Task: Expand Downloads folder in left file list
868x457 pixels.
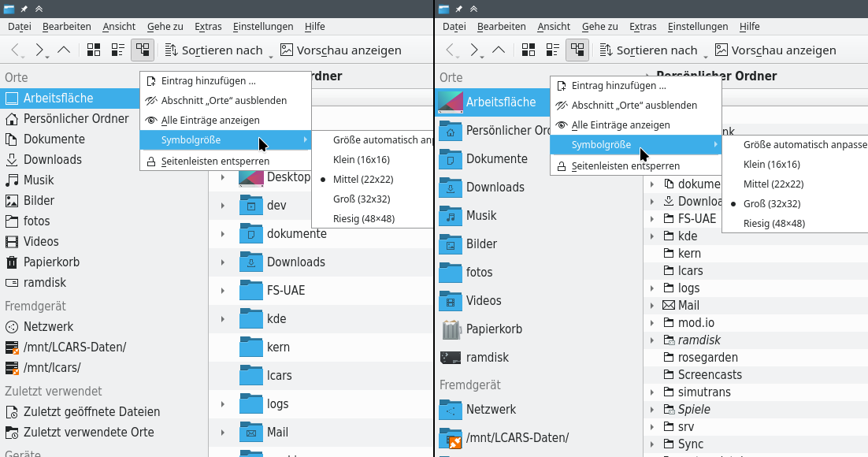Action: point(223,262)
